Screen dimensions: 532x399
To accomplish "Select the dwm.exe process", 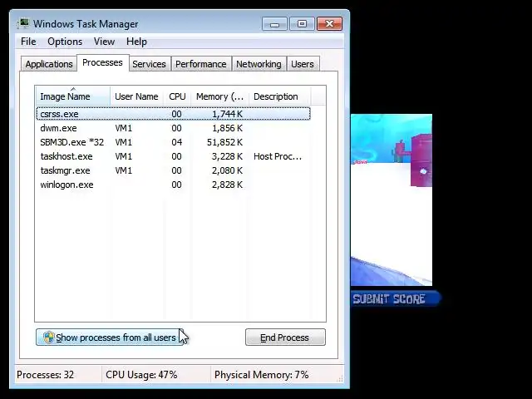I will [173, 128].
